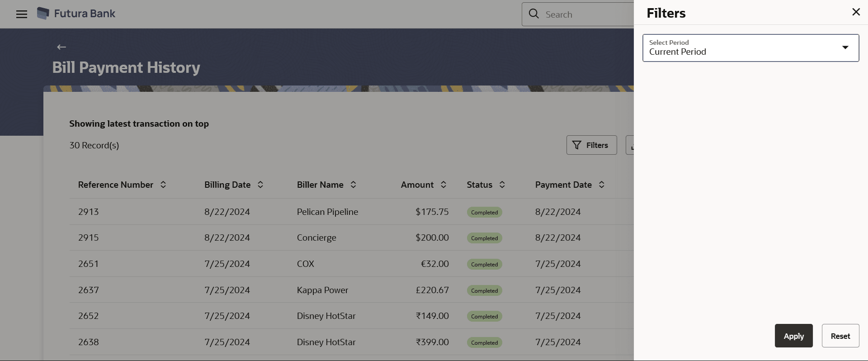Select reference number 2651 row
This screenshot has width=868, height=361.
point(89,264)
